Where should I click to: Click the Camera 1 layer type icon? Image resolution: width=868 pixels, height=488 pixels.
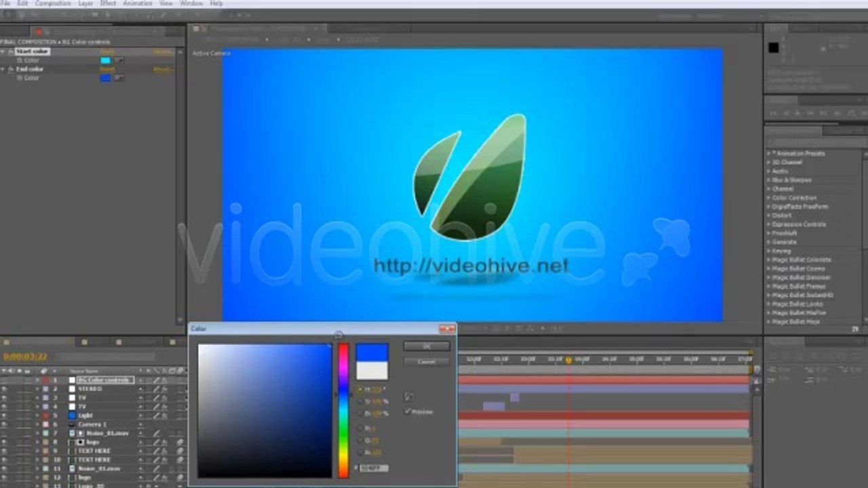click(x=72, y=424)
